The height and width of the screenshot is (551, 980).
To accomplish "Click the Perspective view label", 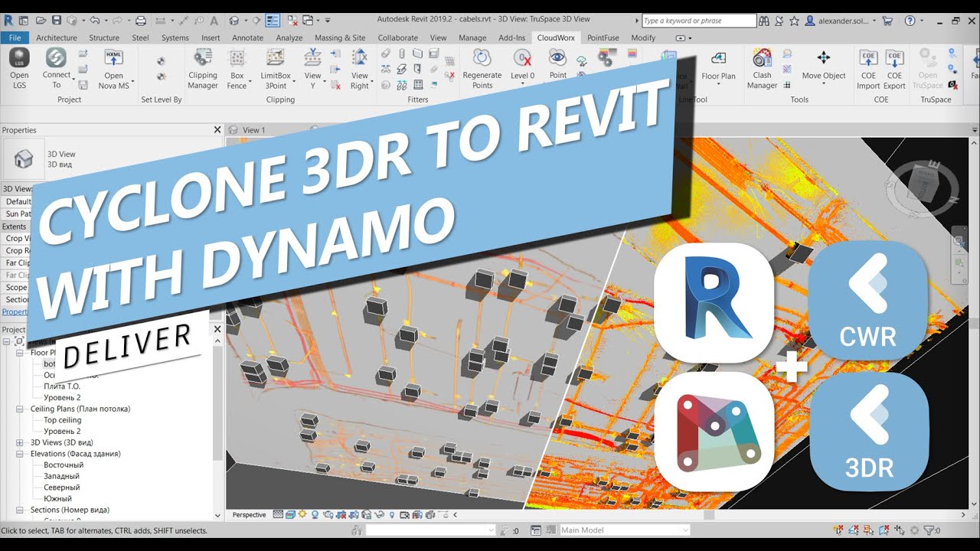I will point(250,515).
